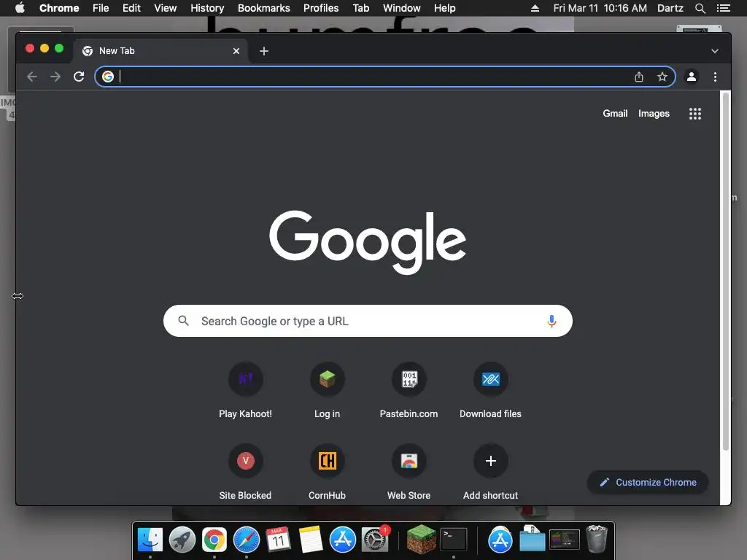Screen dimensions: 747x560
Task: Open the Images link
Action: point(654,113)
